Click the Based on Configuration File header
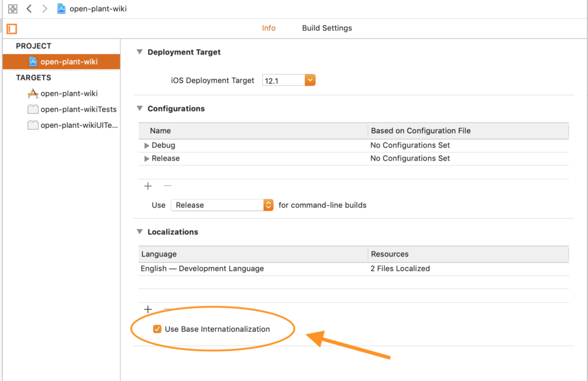 [469, 131]
